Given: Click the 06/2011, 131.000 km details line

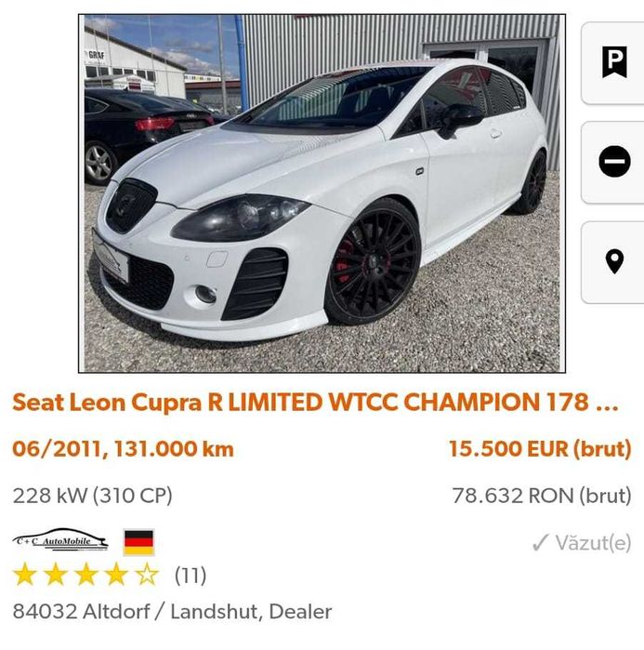Looking at the screenshot, I should 123,449.
